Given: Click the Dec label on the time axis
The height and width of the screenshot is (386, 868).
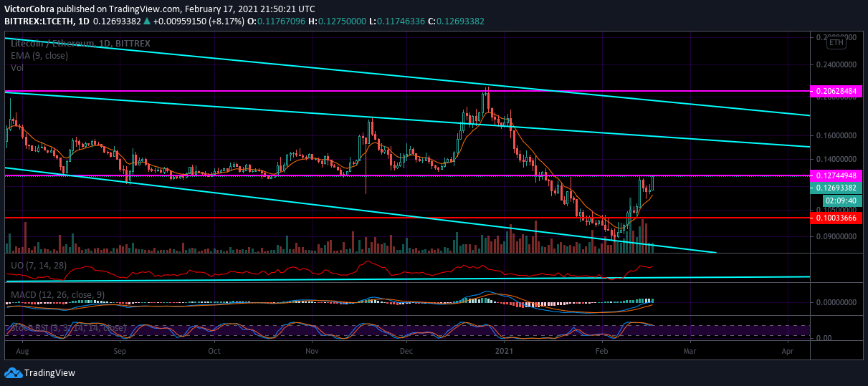Looking at the screenshot, I should click(x=406, y=352).
